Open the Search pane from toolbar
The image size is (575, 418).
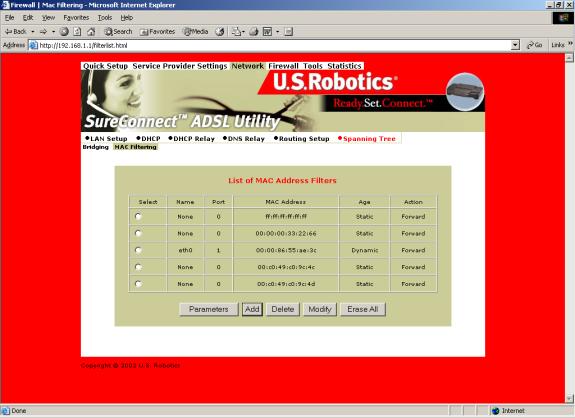coord(118,32)
